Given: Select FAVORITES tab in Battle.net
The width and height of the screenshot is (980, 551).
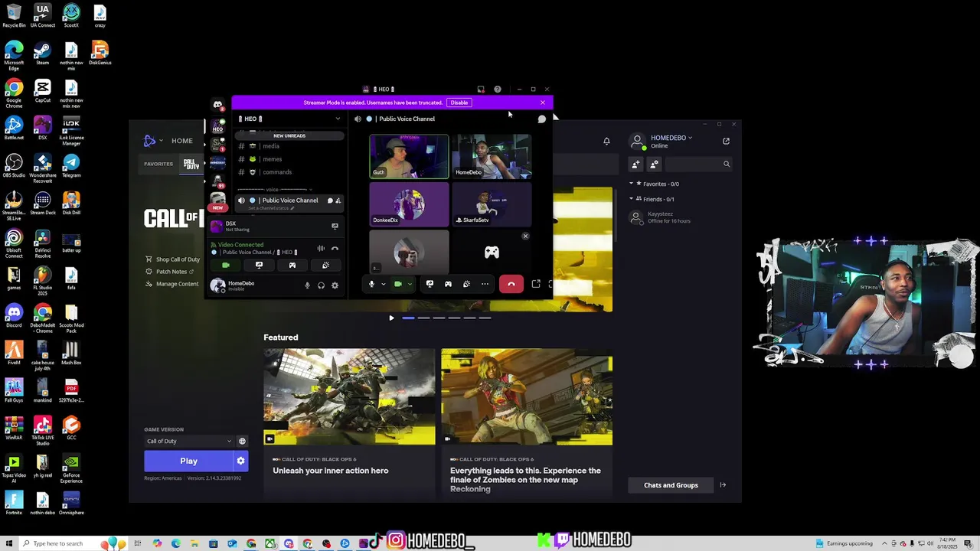Looking at the screenshot, I should [158, 164].
